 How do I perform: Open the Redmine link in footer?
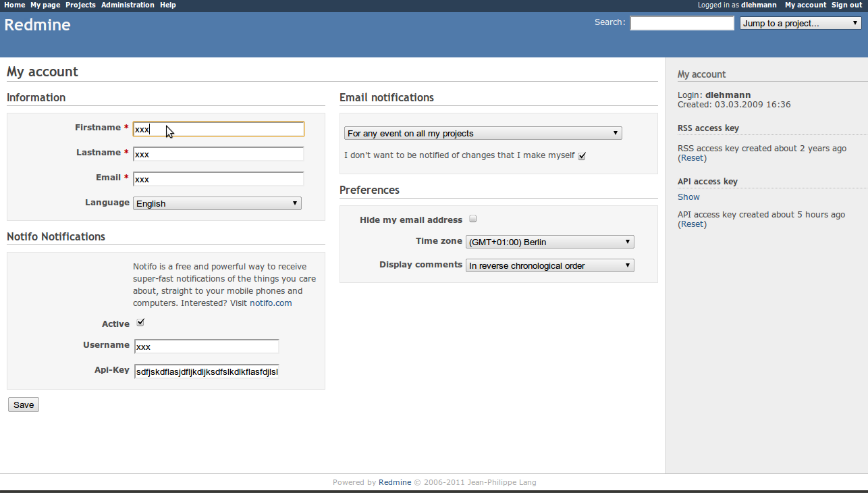pyautogui.click(x=395, y=482)
